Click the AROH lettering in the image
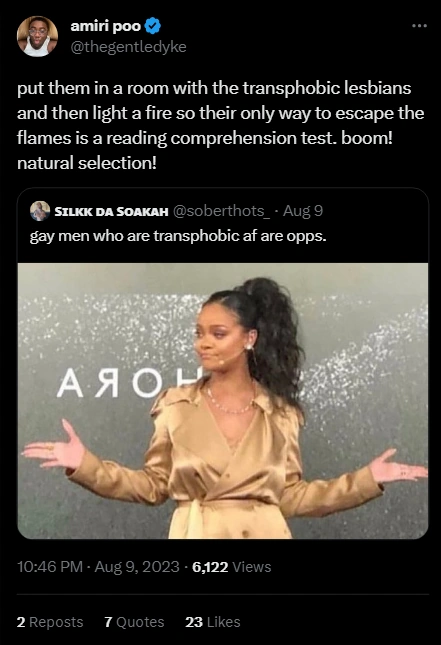This screenshot has height=645, width=441. [130, 384]
